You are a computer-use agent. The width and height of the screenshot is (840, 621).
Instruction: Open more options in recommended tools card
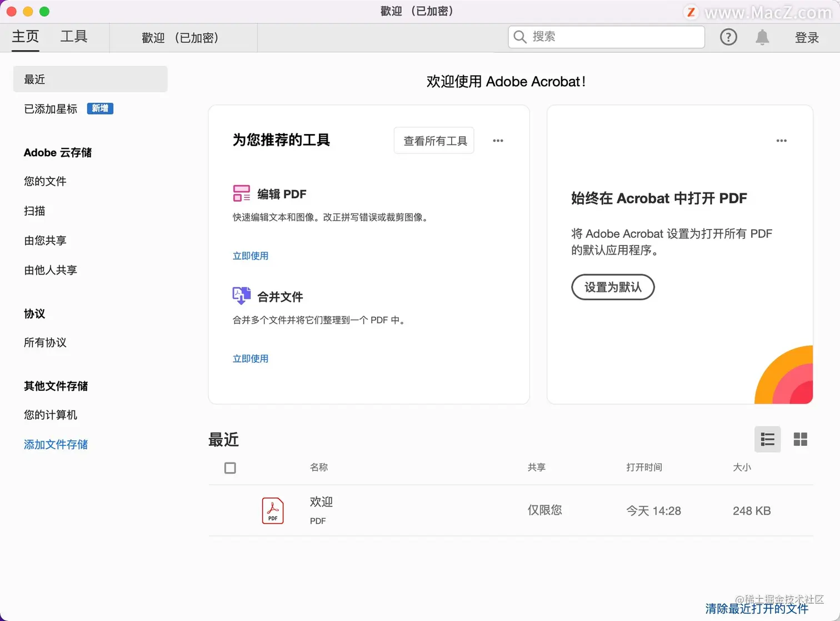498,141
